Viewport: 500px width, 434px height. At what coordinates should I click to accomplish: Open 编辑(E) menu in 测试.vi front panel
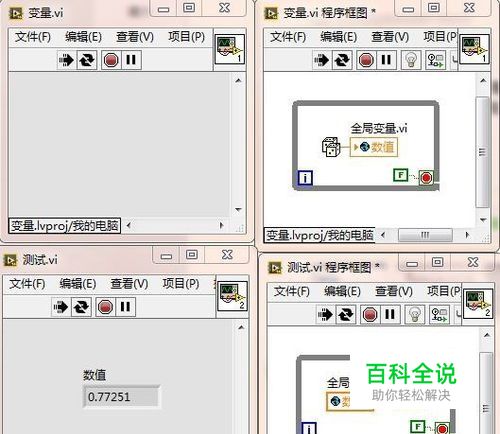coord(78,284)
